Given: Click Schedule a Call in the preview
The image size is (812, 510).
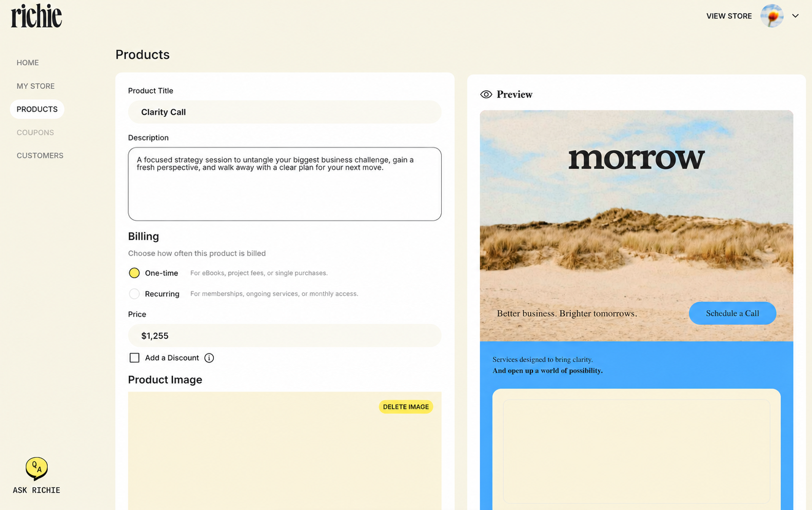Looking at the screenshot, I should (x=732, y=313).
